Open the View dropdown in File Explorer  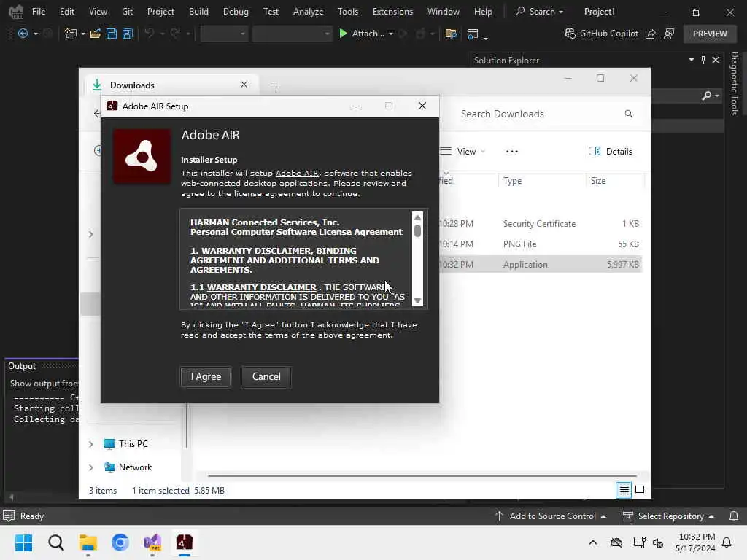click(462, 152)
